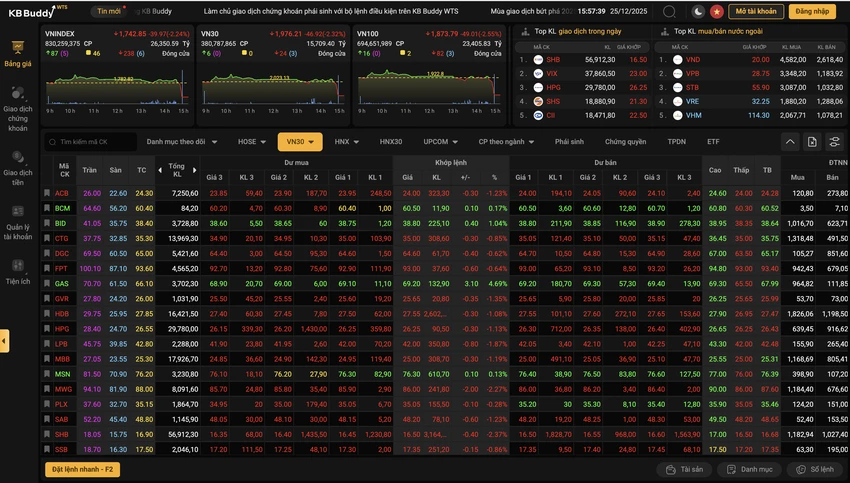Click the SSB ticker in the table
The width and height of the screenshot is (850, 483).
61,449
